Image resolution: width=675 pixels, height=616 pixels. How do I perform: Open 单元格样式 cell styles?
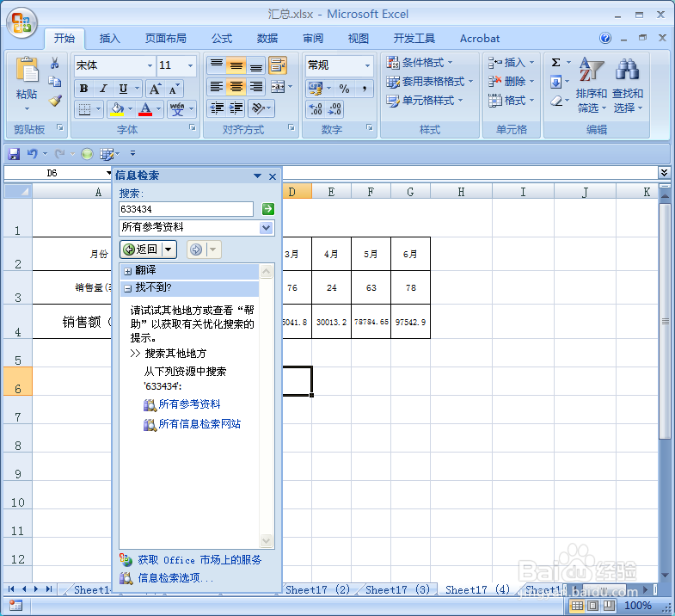425,101
